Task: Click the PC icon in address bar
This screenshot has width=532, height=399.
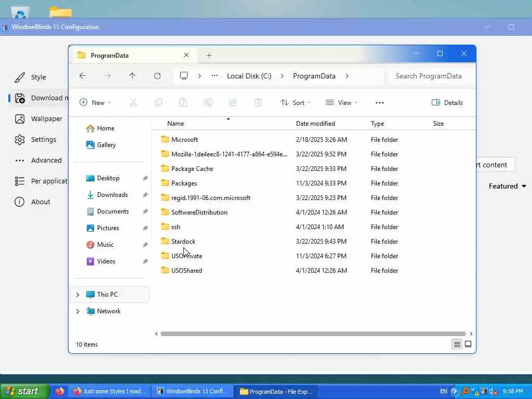Action: [184, 76]
